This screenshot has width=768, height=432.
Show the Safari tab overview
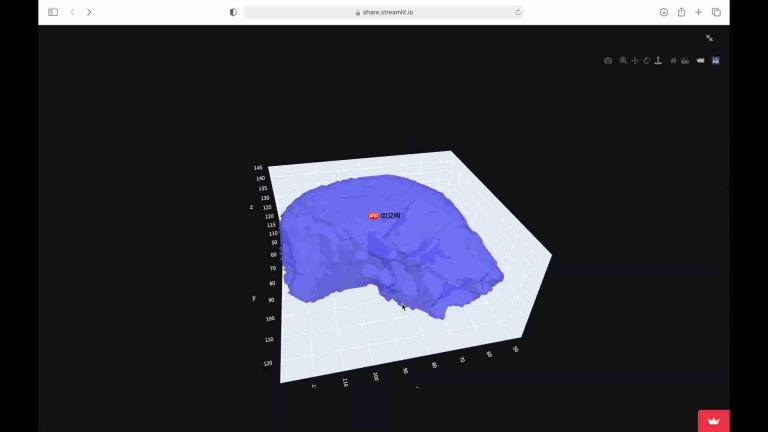click(716, 12)
